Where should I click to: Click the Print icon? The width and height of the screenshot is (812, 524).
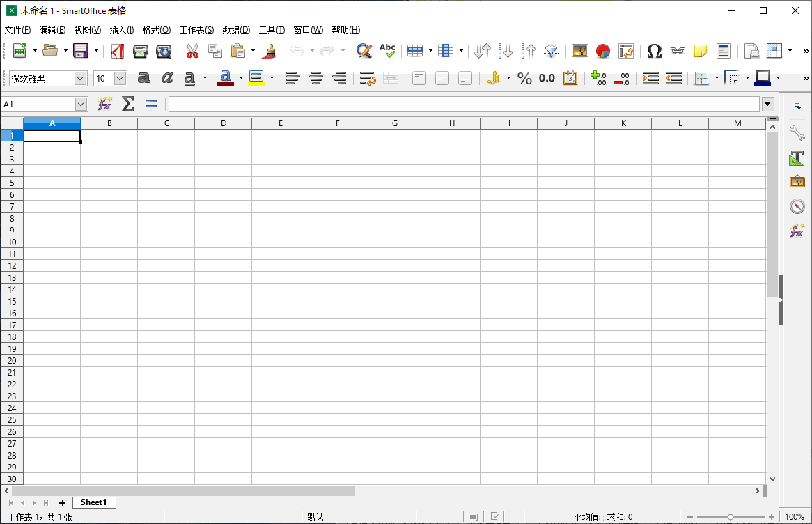[141, 51]
